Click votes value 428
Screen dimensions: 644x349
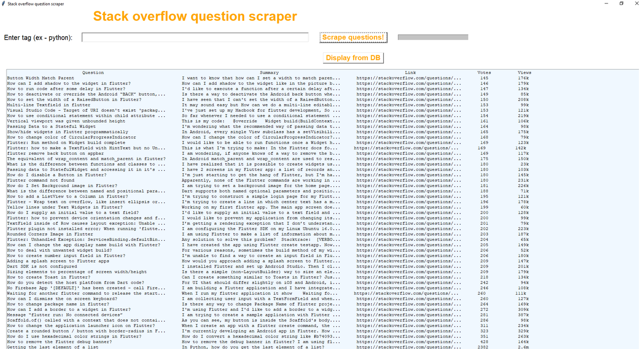(x=484, y=341)
